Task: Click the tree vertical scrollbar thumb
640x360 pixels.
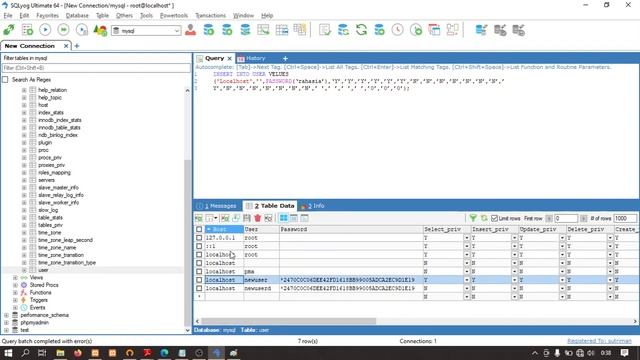Action: tap(187, 243)
